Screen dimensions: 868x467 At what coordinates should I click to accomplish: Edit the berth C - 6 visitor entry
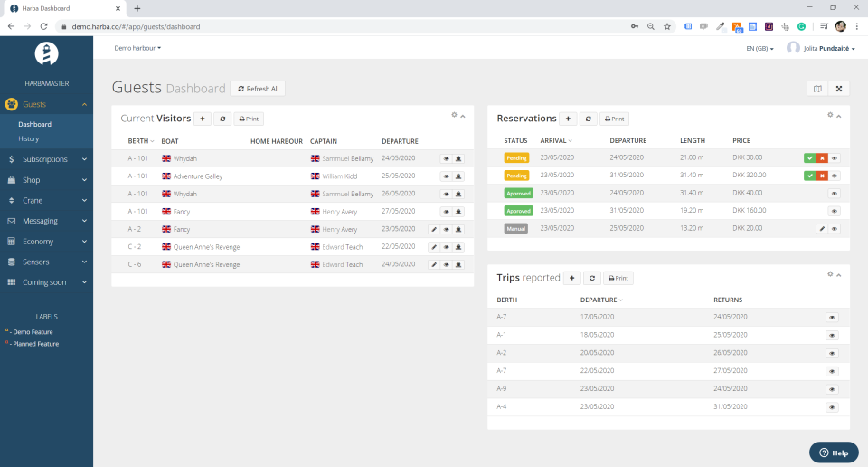pyautogui.click(x=434, y=265)
